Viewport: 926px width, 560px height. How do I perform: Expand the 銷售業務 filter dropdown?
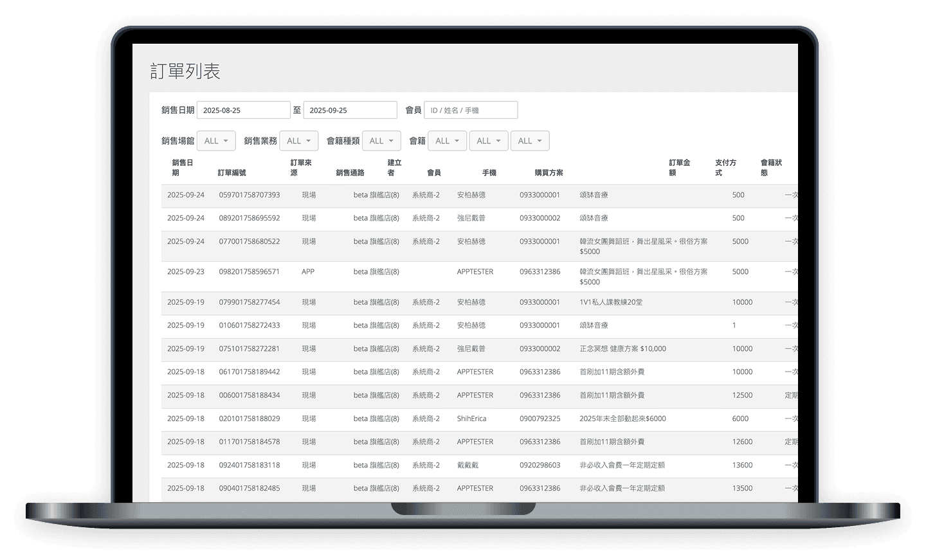coord(299,140)
